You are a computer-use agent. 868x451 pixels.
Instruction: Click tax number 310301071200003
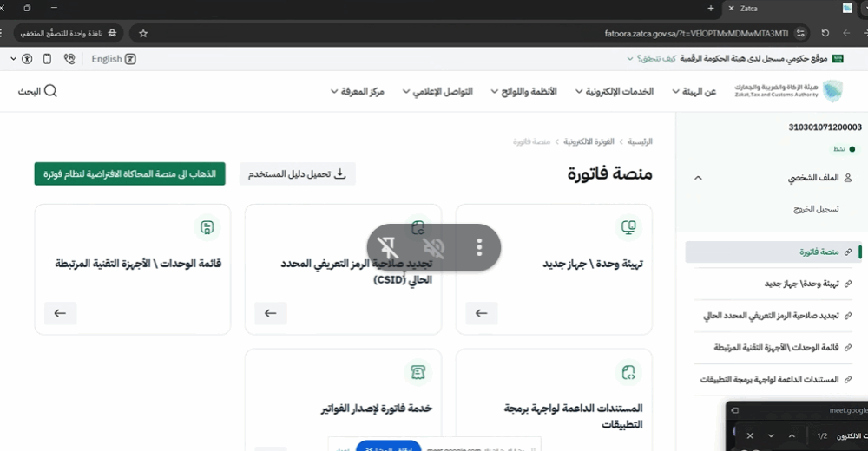(825, 127)
